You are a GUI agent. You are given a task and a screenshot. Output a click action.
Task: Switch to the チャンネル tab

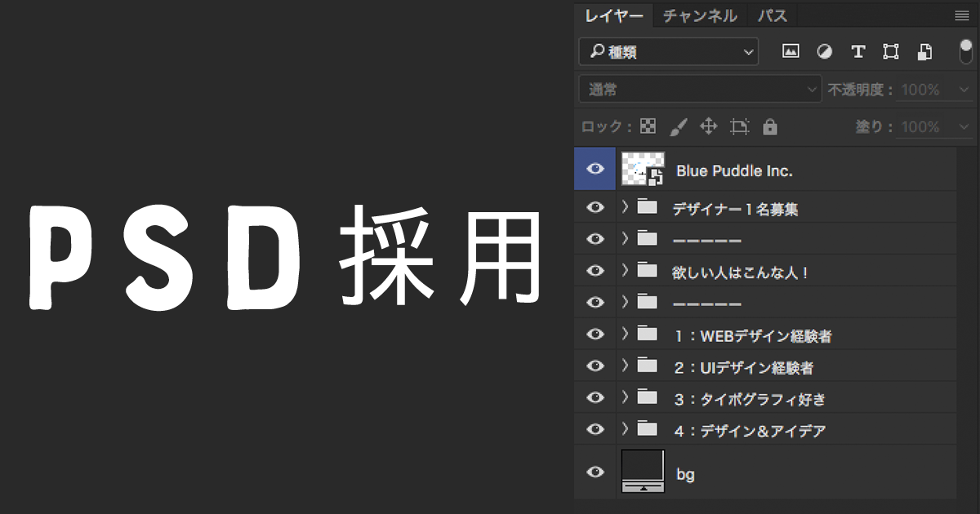pyautogui.click(x=699, y=16)
